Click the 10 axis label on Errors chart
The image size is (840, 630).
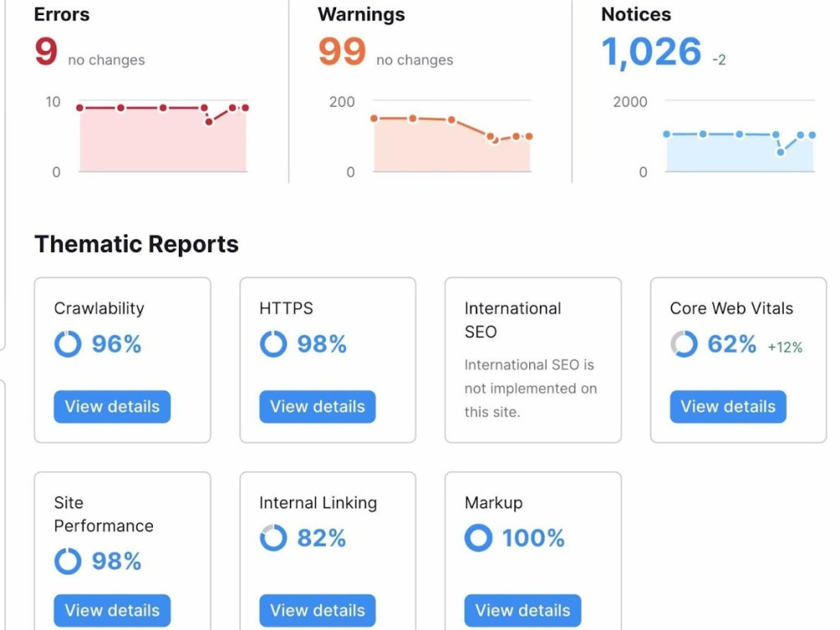click(53, 102)
